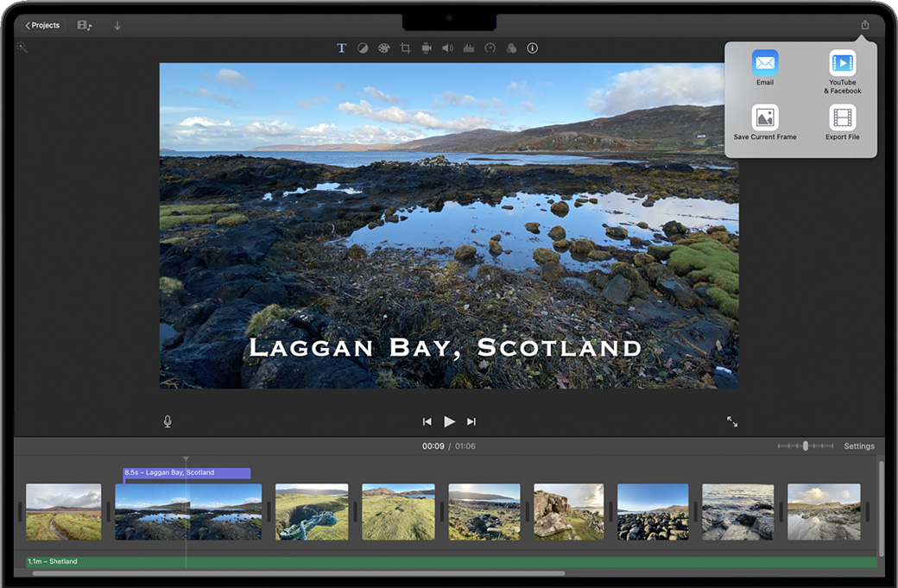Open the color balance tool
898x588 pixels.
pyautogui.click(x=363, y=48)
